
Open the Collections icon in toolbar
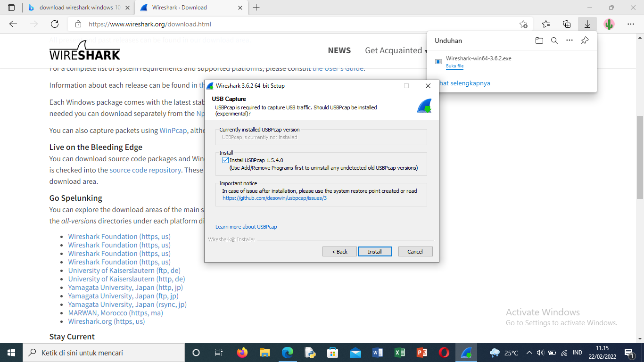pos(567,24)
